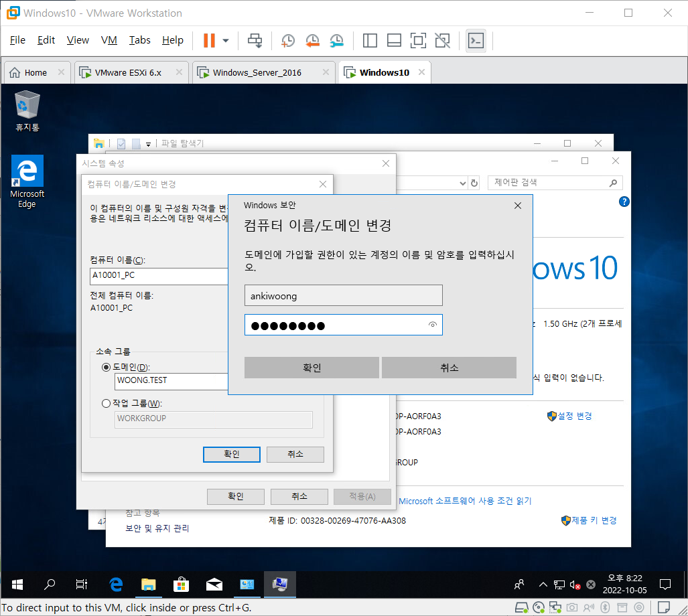Click the 제어판 검색 search box
This screenshot has width=688, height=616.
coord(555,182)
